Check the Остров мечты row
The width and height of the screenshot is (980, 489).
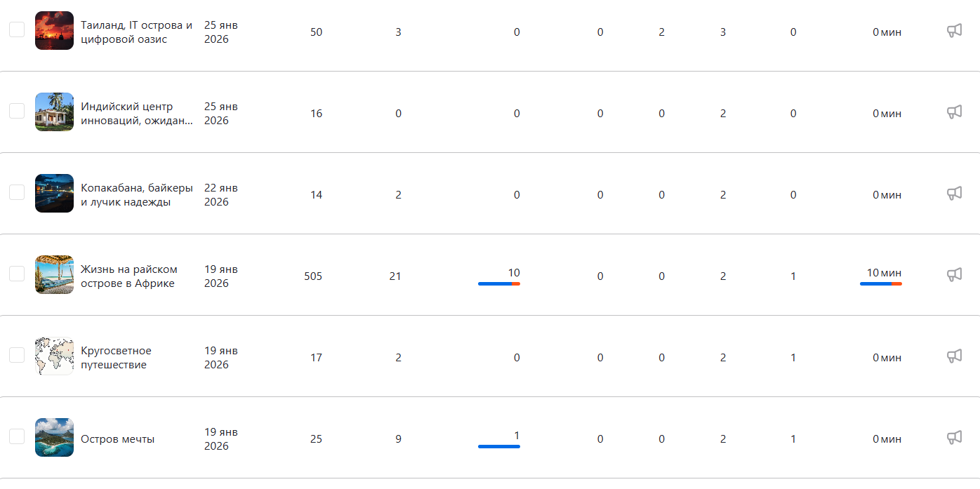click(17, 436)
